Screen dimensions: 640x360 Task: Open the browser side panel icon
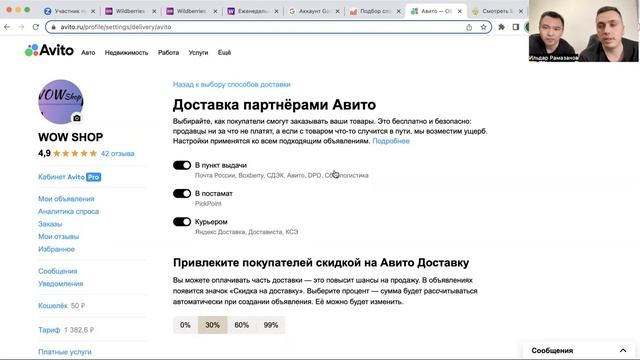pyautogui.click(x=516, y=27)
